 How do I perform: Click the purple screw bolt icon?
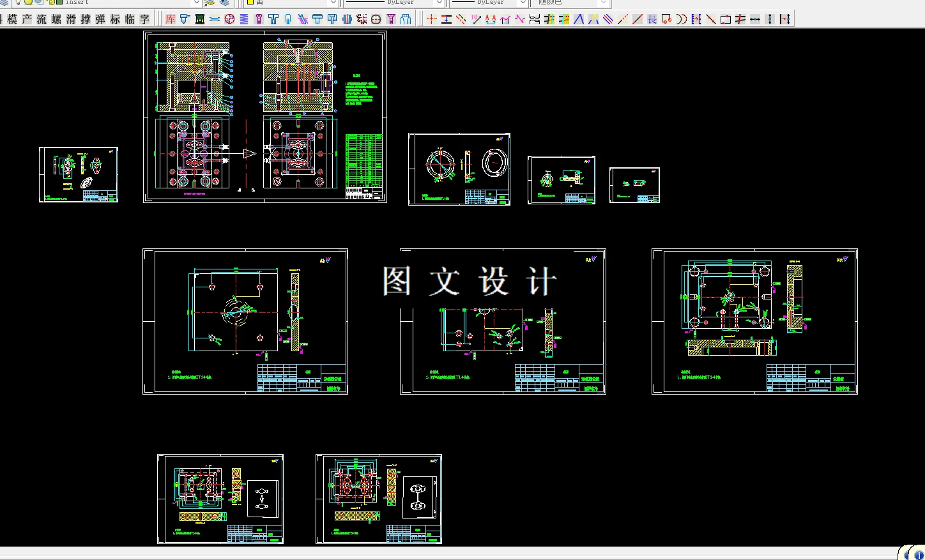[259, 19]
